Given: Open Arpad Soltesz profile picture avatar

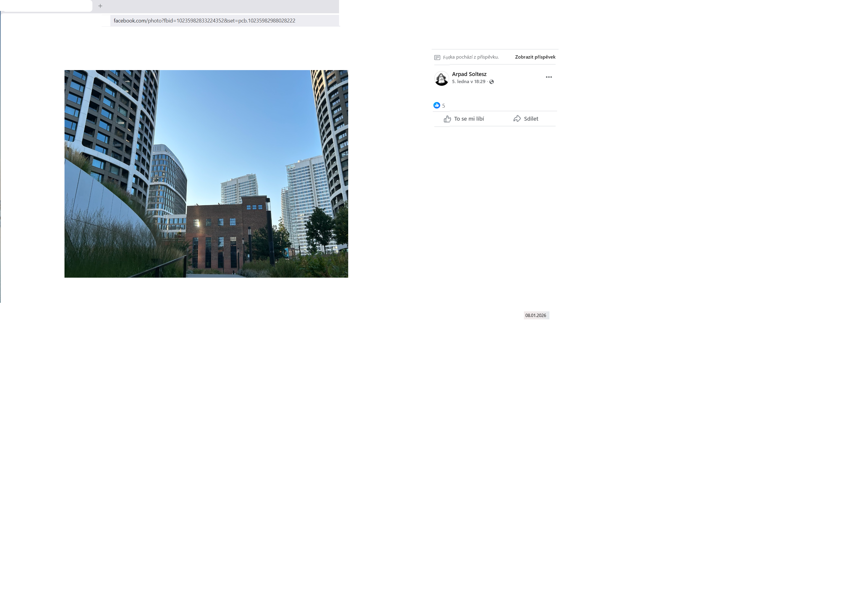Looking at the screenshot, I should pyautogui.click(x=441, y=78).
